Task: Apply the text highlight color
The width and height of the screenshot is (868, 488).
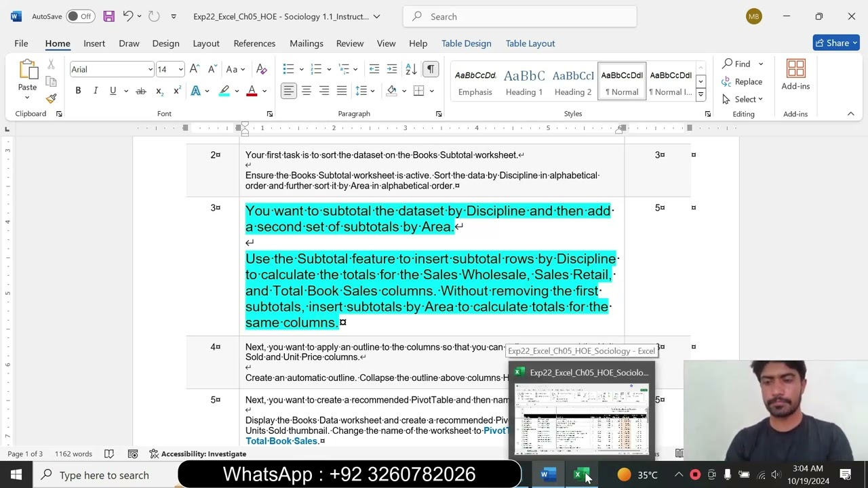Action: tap(224, 91)
